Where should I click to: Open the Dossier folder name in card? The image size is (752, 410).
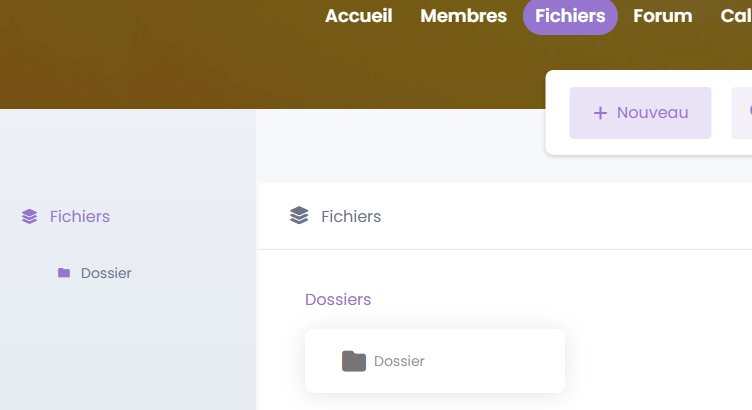tap(399, 361)
